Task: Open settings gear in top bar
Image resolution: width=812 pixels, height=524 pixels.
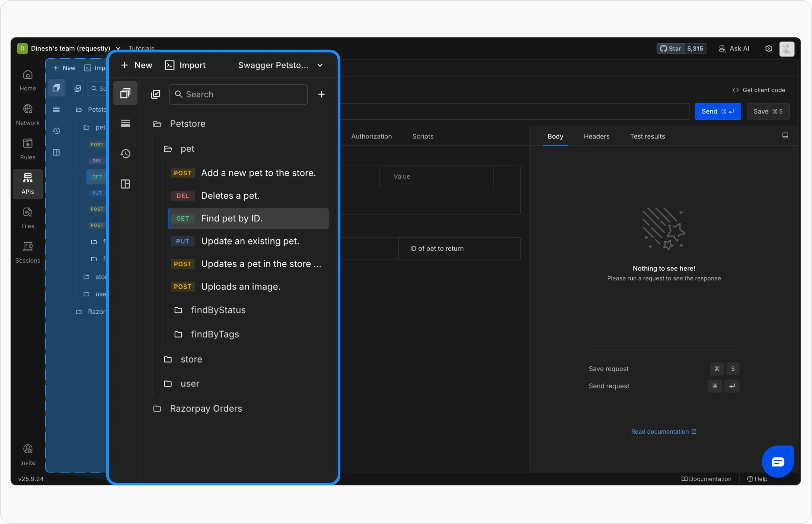Action: pos(768,49)
